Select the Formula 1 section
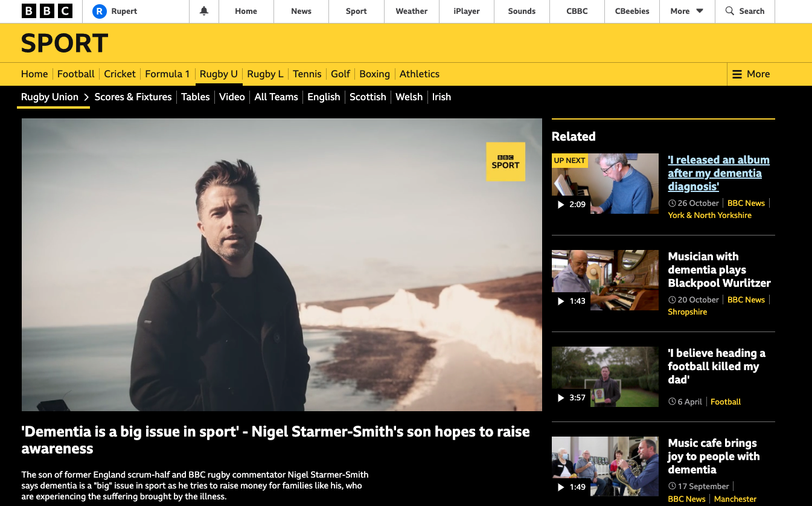This screenshot has width=812, height=506. click(167, 74)
